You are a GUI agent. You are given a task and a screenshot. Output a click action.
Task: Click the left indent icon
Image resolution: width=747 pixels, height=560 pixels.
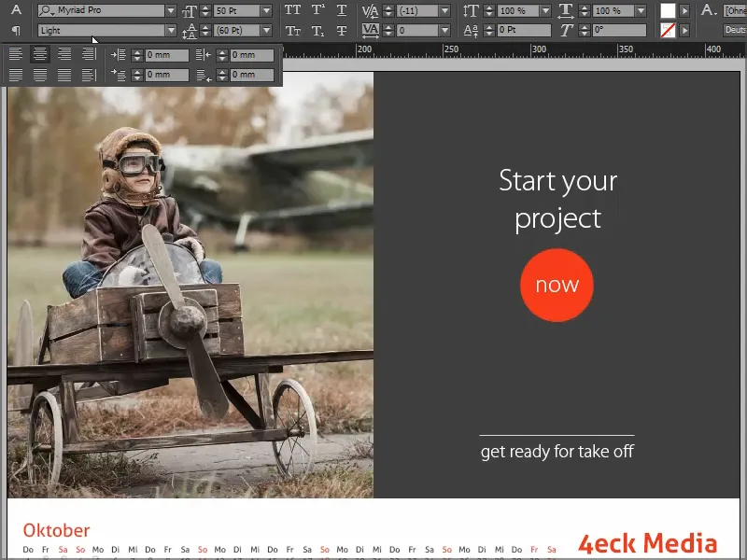tap(118, 55)
